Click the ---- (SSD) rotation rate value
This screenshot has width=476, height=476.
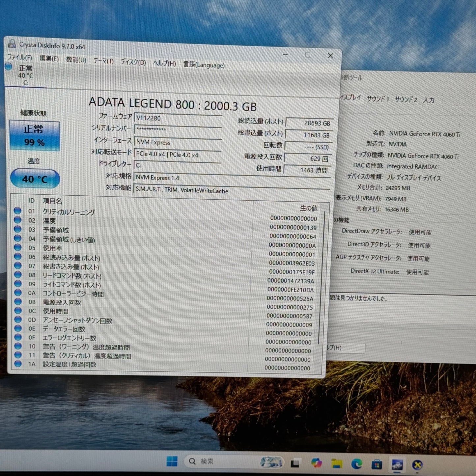pyautogui.click(x=308, y=147)
